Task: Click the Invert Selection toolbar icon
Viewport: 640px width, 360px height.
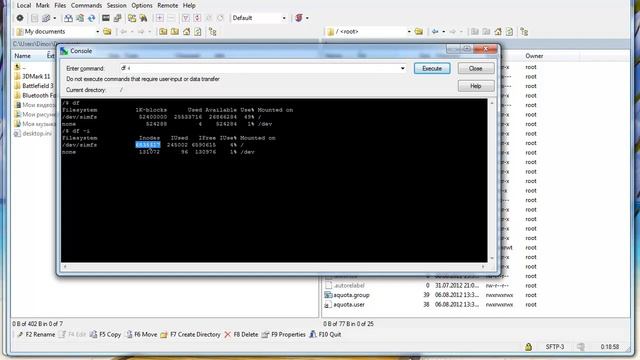Action: (x=197, y=18)
